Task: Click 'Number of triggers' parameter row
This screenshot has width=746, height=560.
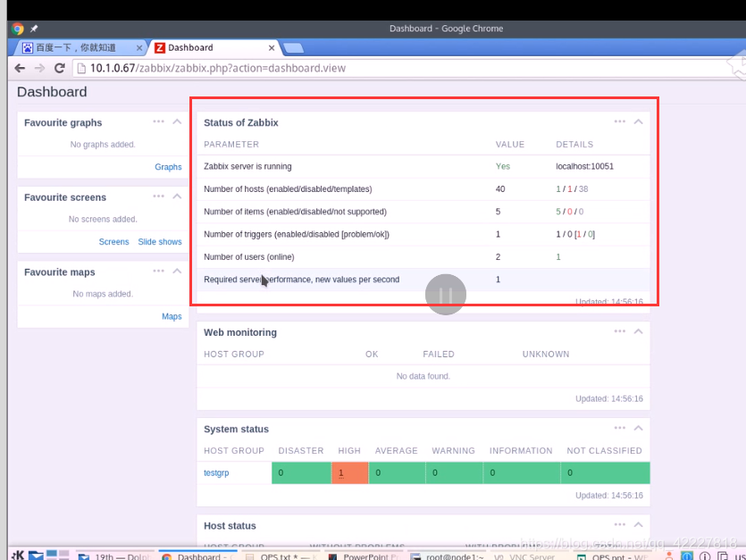Action: coord(423,234)
